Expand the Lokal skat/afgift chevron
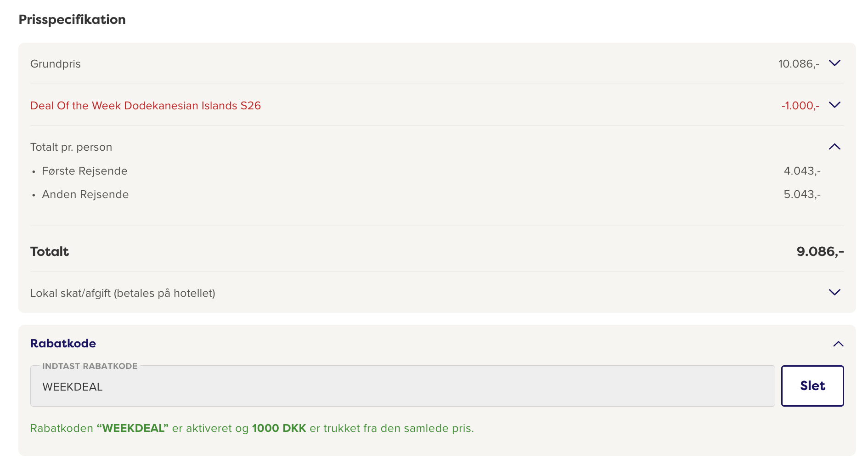Viewport: 868px width, 465px height. tap(834, 293)
